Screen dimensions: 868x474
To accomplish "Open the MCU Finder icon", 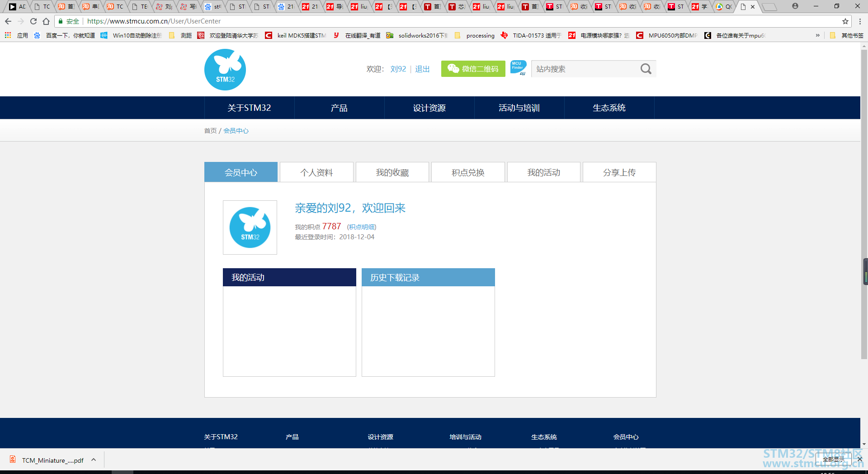I will pyautogui.click(x=518, y=68).
